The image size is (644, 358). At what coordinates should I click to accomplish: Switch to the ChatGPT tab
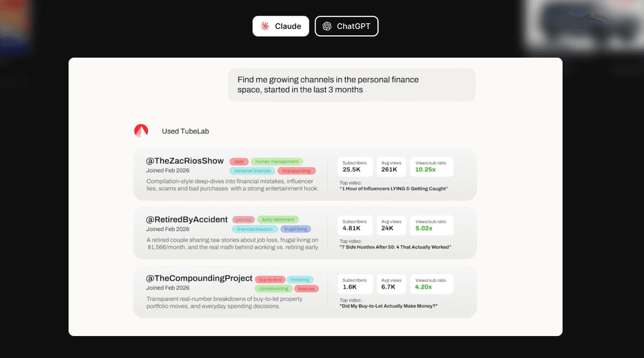tap(347, 26)
